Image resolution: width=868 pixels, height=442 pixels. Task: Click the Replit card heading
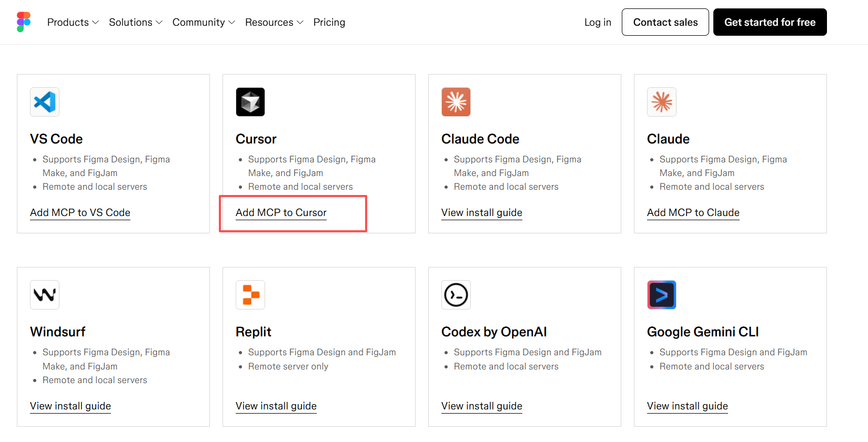(254, 332)
